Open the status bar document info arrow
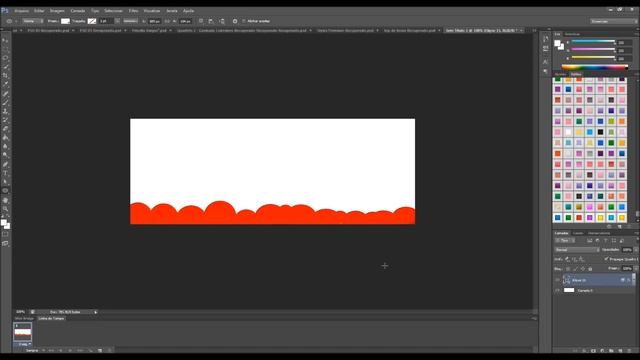Viewport: 640px width, 360px height. point(96,312)
